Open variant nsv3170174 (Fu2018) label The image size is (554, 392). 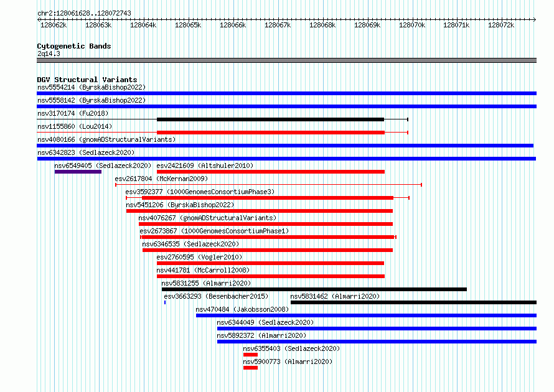click(73, 113)
